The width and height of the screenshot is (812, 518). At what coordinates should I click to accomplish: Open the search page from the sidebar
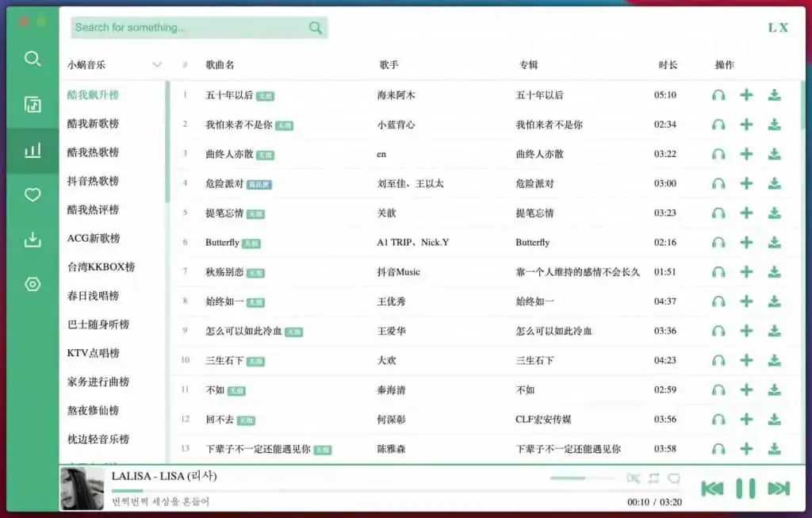(x=32, y=59)
